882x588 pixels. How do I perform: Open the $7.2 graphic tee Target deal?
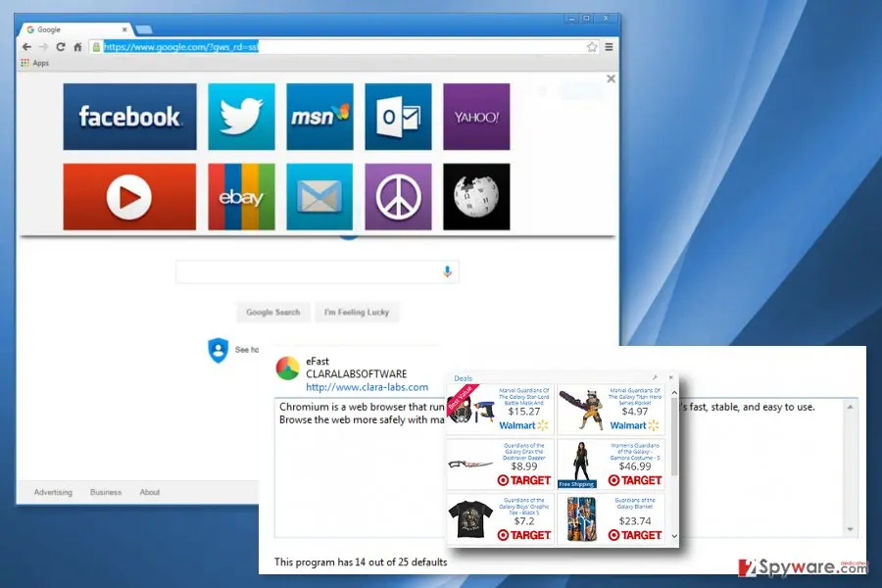point(500,518)
